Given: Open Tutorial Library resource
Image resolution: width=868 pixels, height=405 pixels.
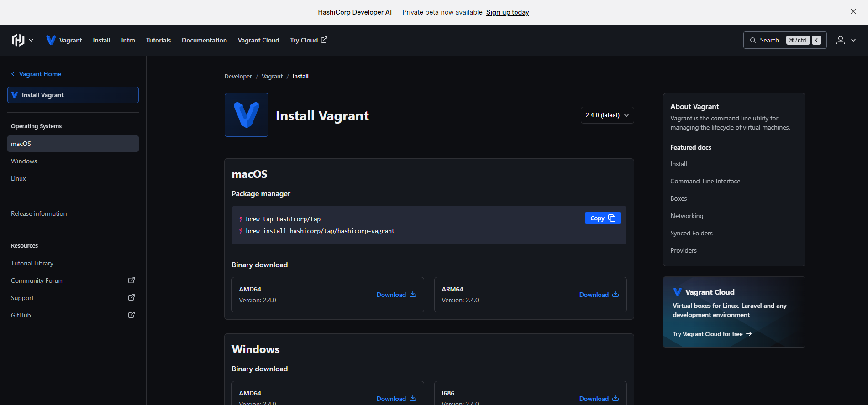Looking at the screenshot, I should (x=73, y=263).
